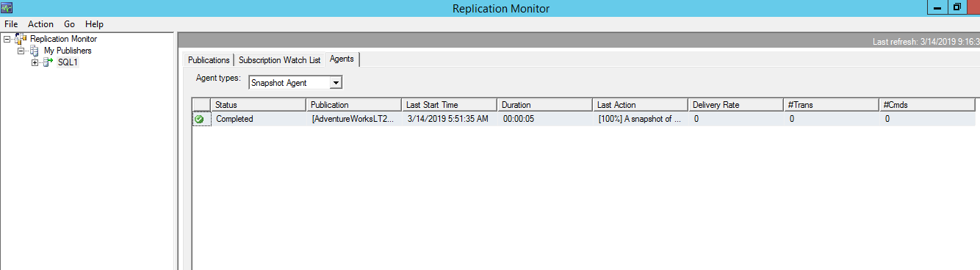Click the Replication Monitor app icon in title bar
Image resolution: width=980 pixels, height=270 pixels.
point(7,8)
